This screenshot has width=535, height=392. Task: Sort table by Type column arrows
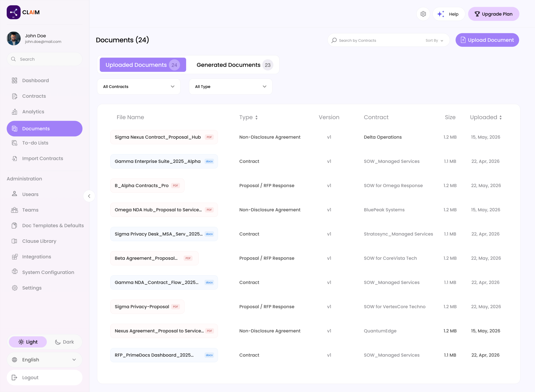coord(256,117)
